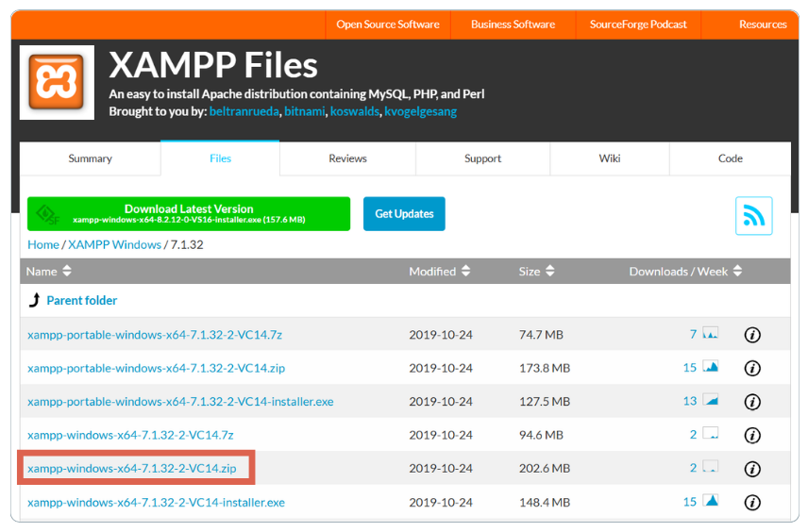Open bitnami profile link
Screen dimensions: 808x532
(305, 111)
